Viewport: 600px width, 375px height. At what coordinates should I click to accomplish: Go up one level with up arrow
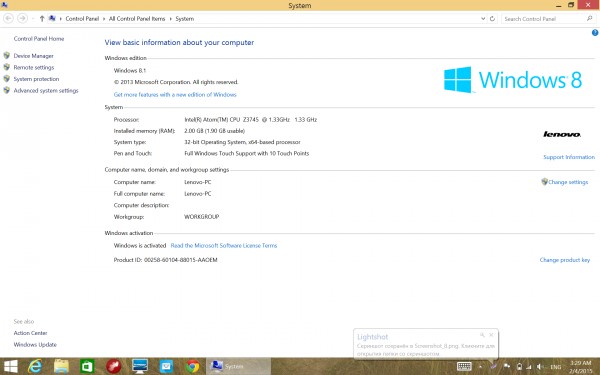(x=42, y=18)
